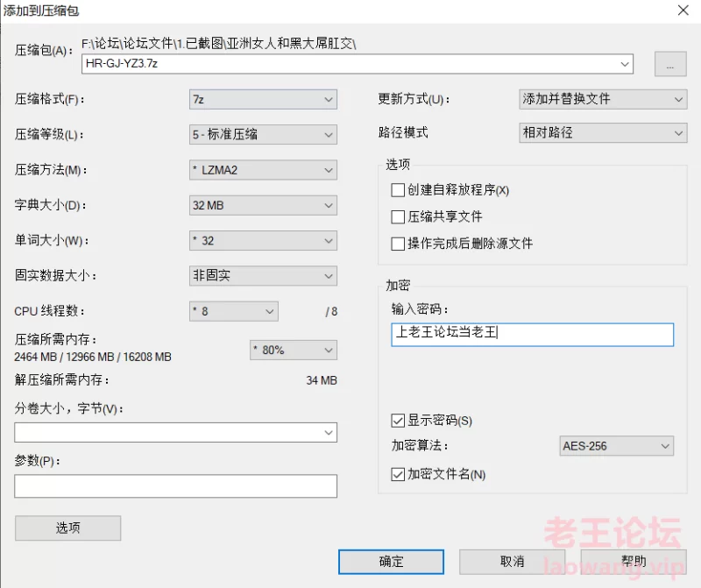
Task: Click the 确定 button
Action: [391, 562]
